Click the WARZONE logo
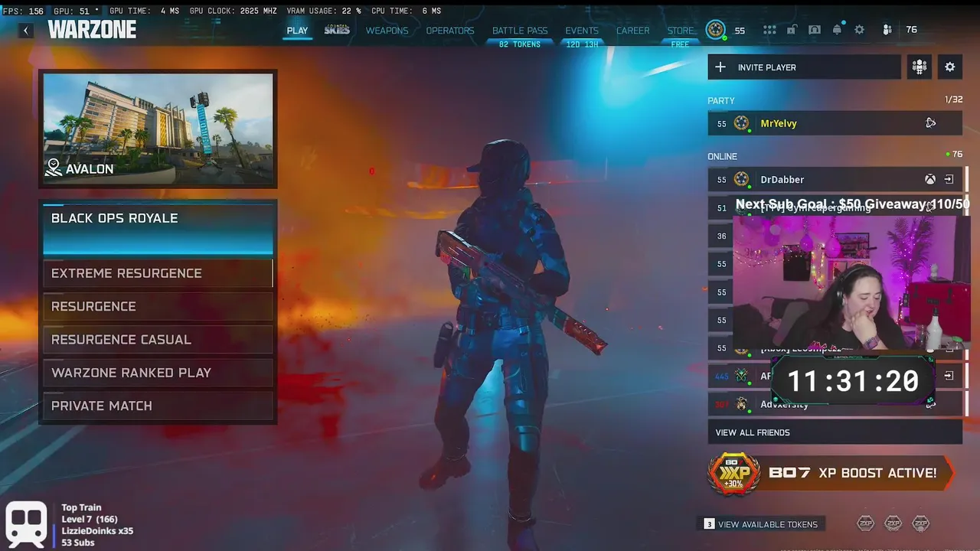Image resolution: width=980 pixels, height=551 pixels. point(92,30)
